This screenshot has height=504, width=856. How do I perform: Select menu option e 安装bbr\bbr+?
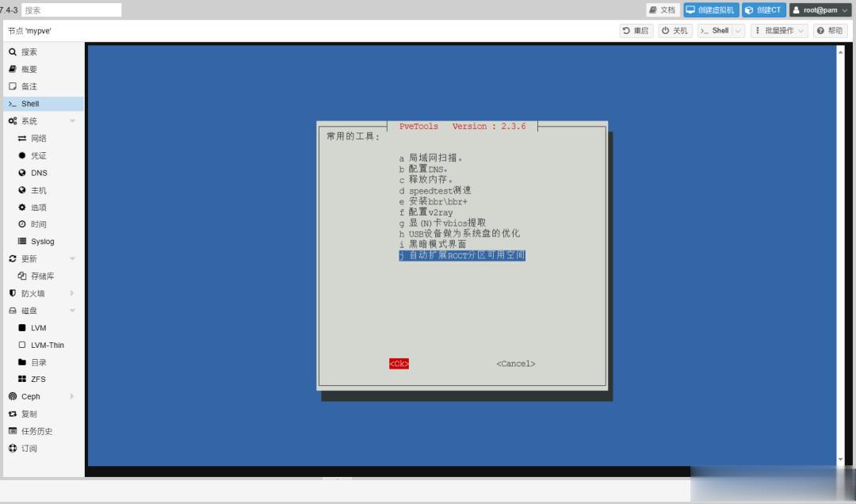[434, 201]
